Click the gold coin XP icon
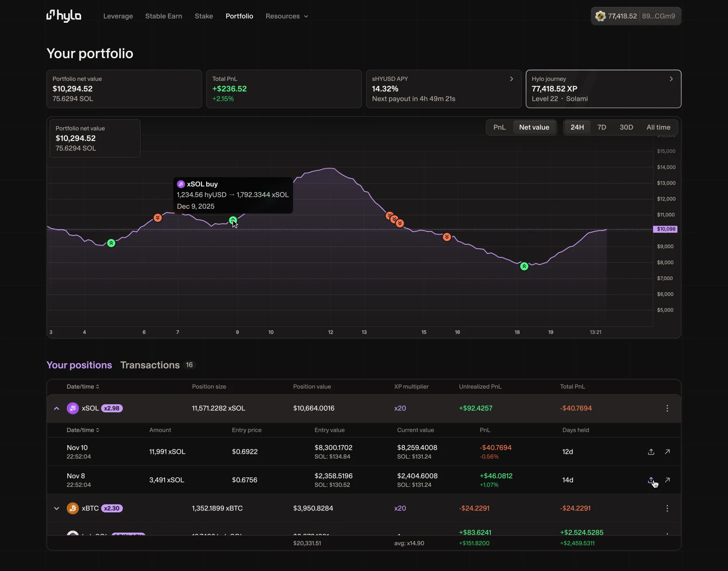This screenshot has width=728, height=571. [600, 16]
